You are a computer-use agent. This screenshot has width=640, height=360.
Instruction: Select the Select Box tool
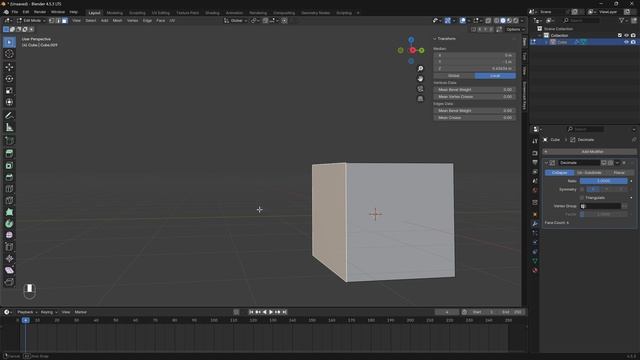click(9, 42)
